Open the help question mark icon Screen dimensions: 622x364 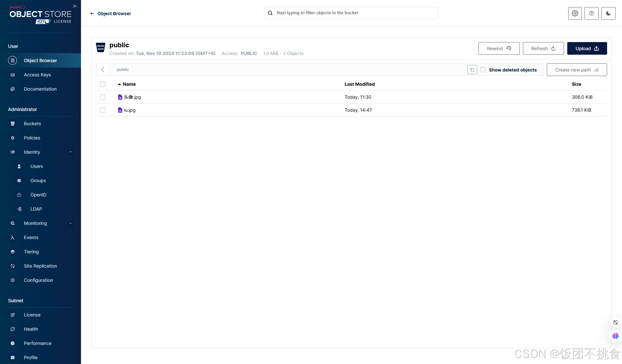pyautogui.click(x=591, y=13)
